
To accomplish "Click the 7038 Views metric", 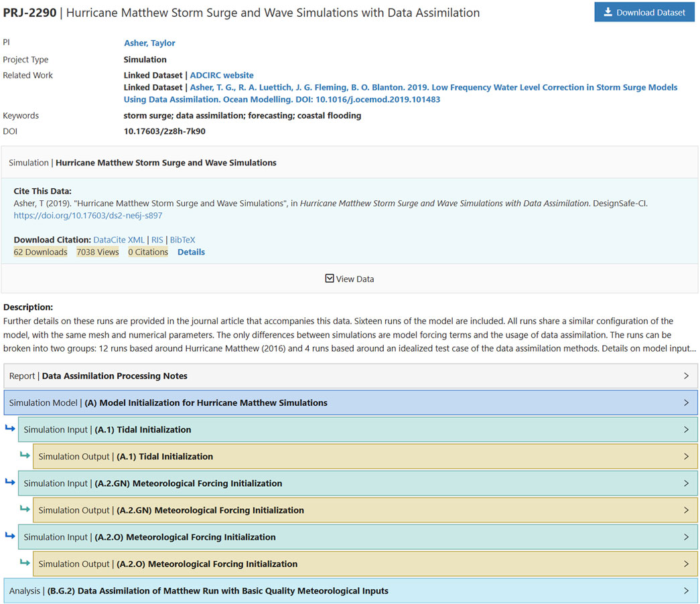I will (x=98, y=252).
